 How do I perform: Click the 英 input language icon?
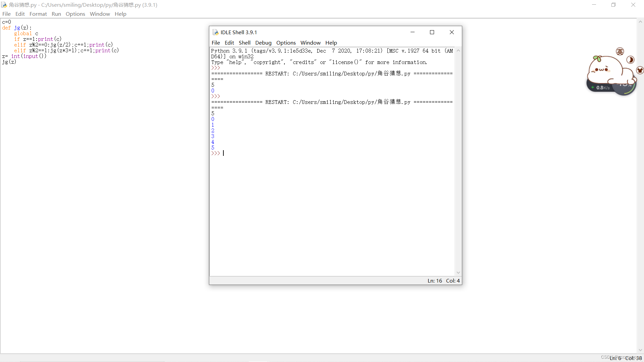pyautogui.click(x=620, y=52)
